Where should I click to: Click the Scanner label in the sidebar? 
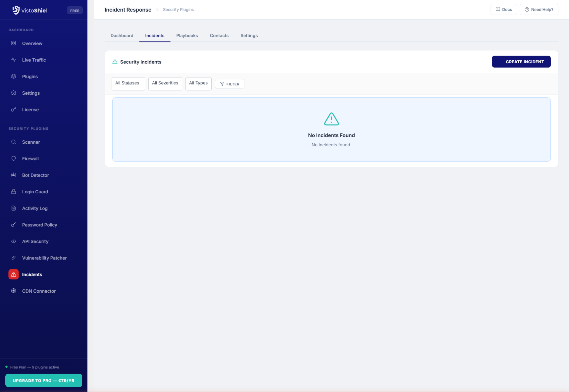pyautogui.click(x=31, y=142)
